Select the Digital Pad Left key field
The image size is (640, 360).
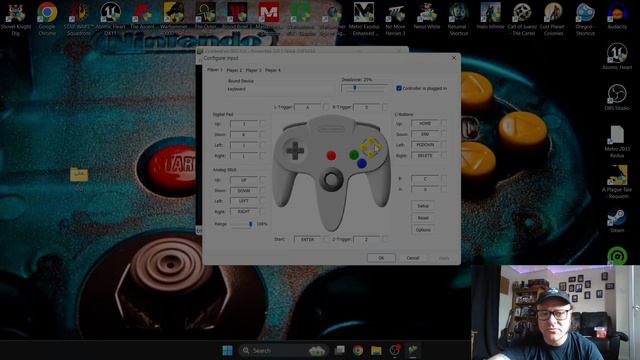coord(244,145)
